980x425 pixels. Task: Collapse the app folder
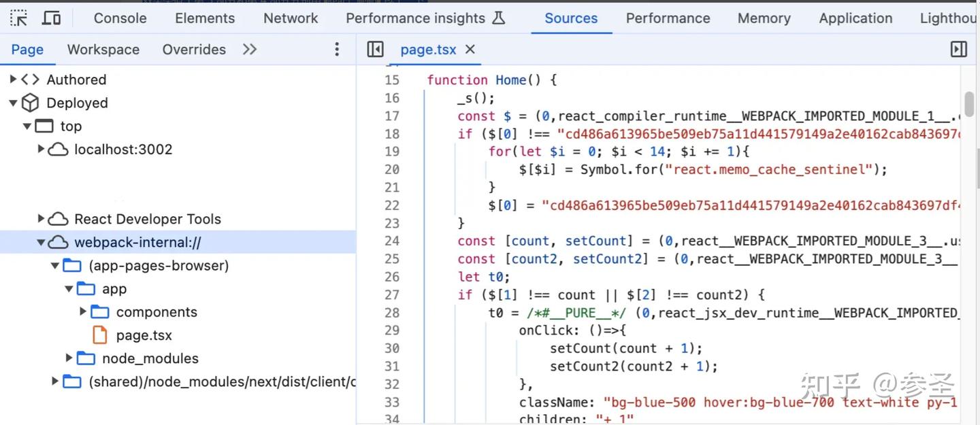click(68, 288)
